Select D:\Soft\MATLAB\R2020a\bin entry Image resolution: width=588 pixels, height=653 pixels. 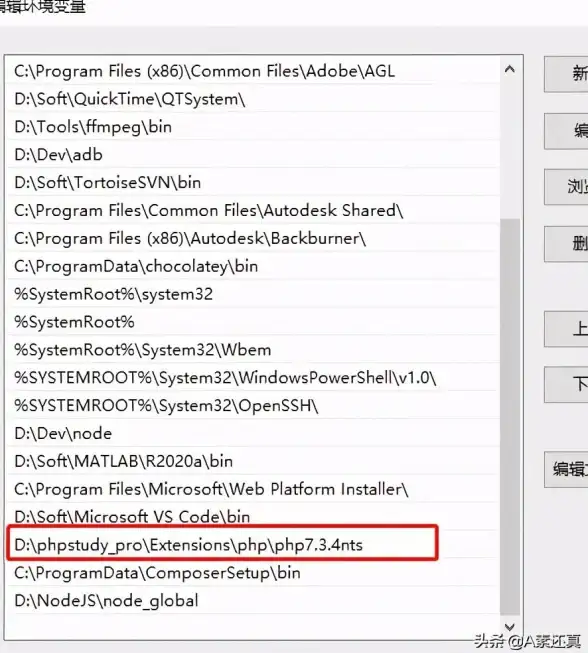[253, 462]
